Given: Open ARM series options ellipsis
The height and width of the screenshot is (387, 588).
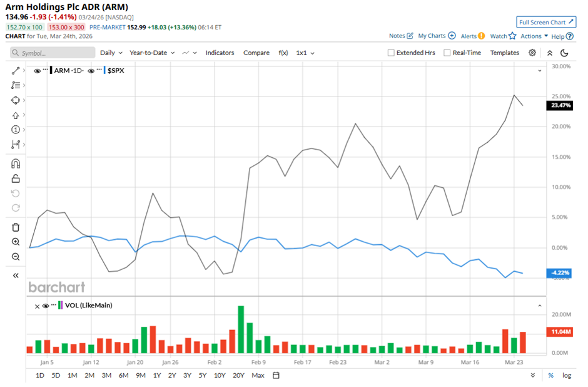Looking at the screenshot, I should pyautogui.click(x=46, y=70).
